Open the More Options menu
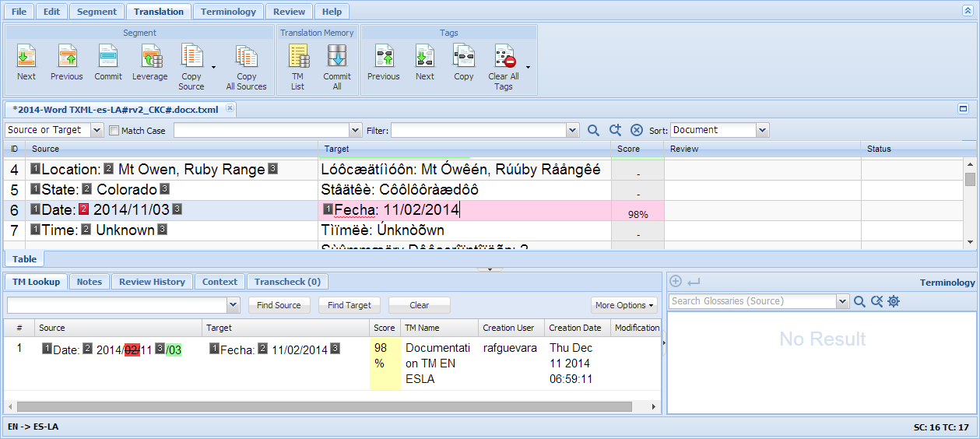Viewport: 980px width, 439px height. tap(624, 305)
